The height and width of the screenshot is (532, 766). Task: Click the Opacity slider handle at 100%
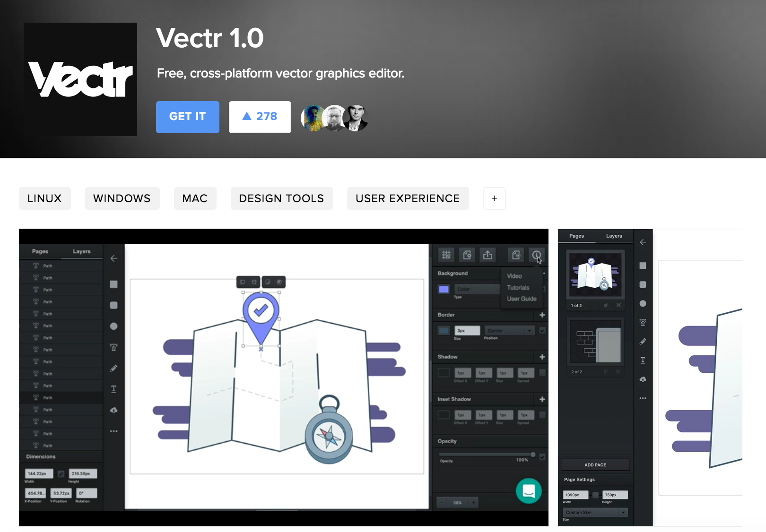pyautogui.click(x=533, y=455)
